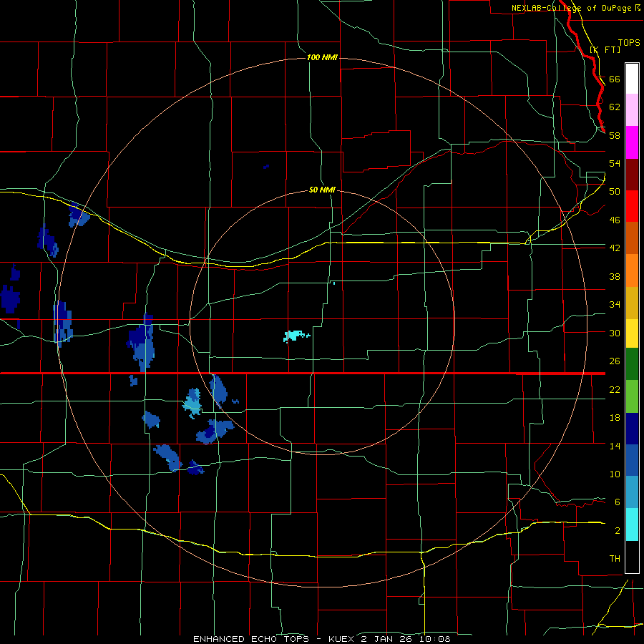Screen dimensions: 644x644
Task: Click the "10:08" timestamp in the footer
Action: [x=436, y=639]
